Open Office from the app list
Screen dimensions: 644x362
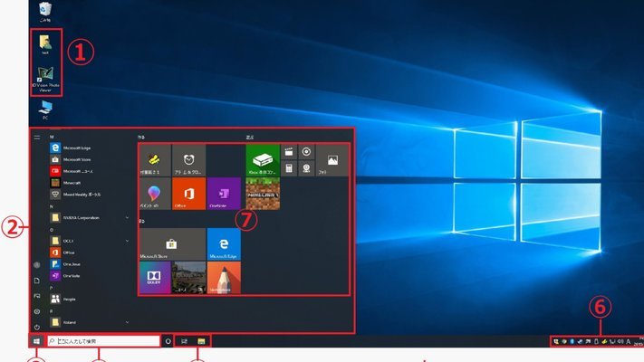pos(62,252)
